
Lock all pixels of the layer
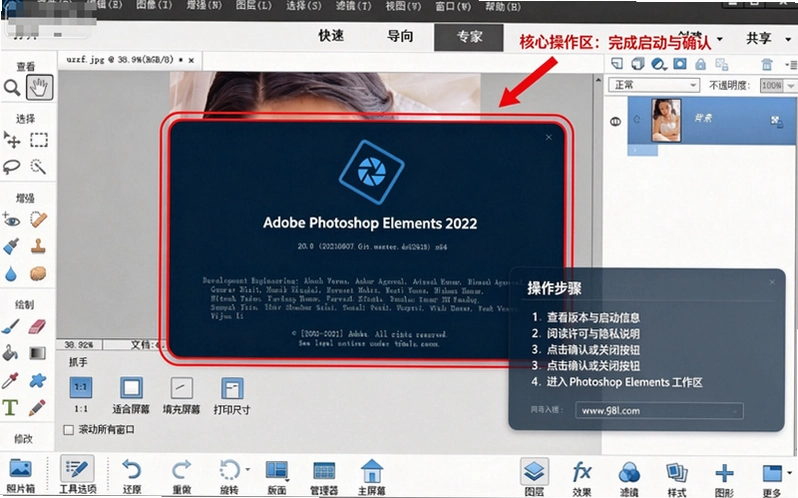point(701,64)
